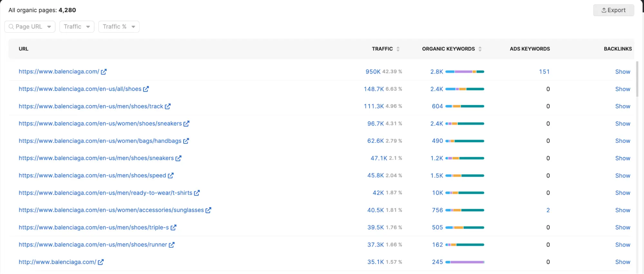Open external link icon for men/shoes/runner
Image resolution: width=644 pixels, height=274 pixels.
(171, 245)
